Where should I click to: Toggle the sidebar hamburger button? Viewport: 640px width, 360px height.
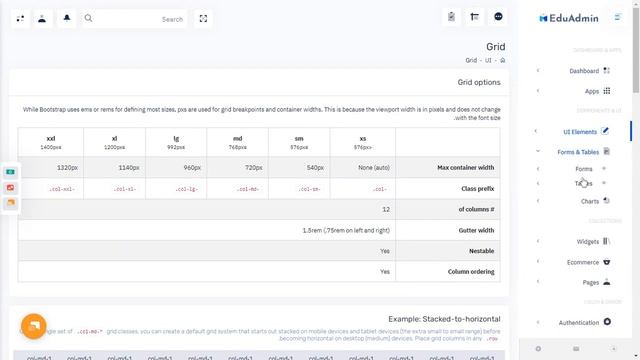pyautogui.click(x=618, y=17)
